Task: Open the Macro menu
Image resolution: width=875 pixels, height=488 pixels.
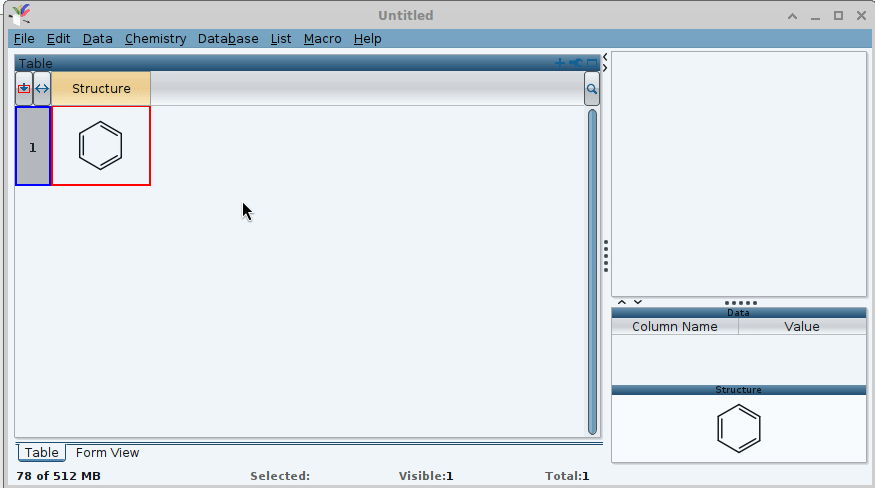Action: [322, 38]
